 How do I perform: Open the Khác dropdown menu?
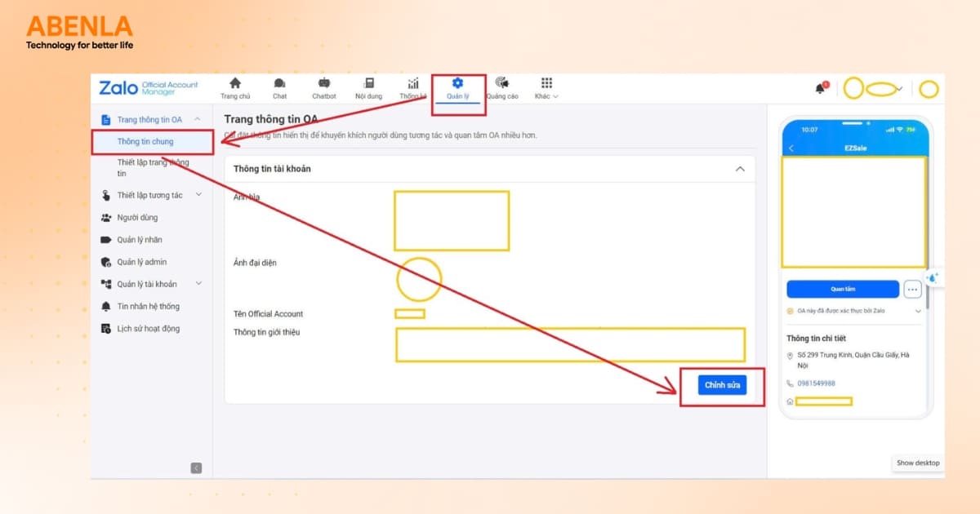click(546, 89)
